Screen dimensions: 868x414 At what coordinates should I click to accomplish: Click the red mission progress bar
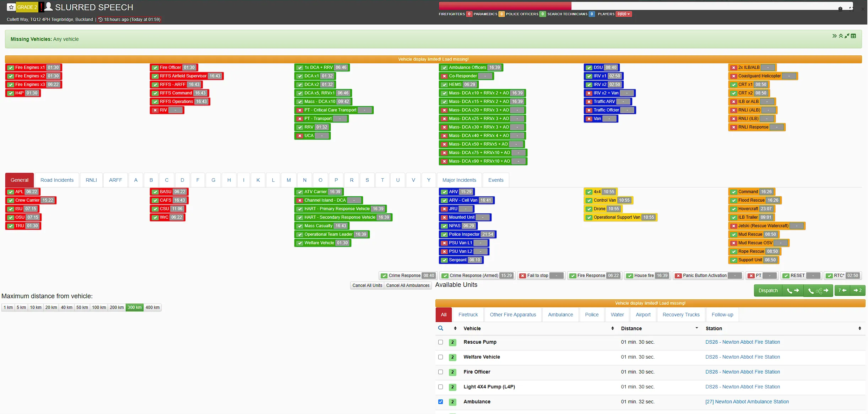click(x=505, y=6)
